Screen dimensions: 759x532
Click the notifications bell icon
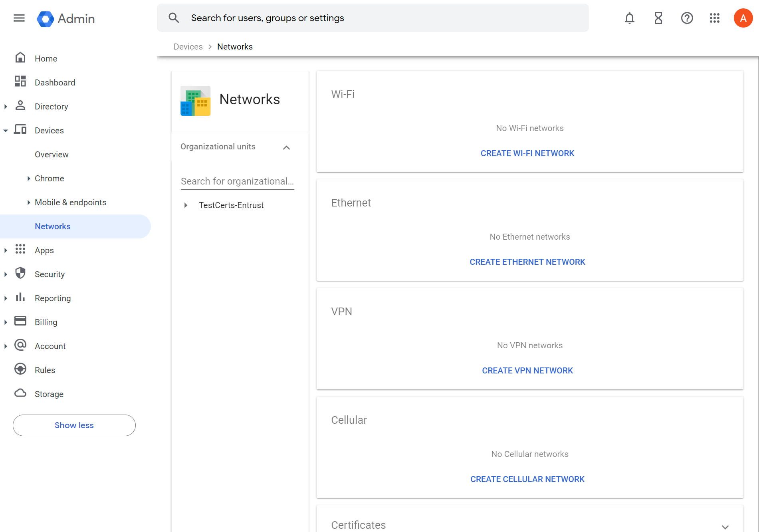coord(629,18)
